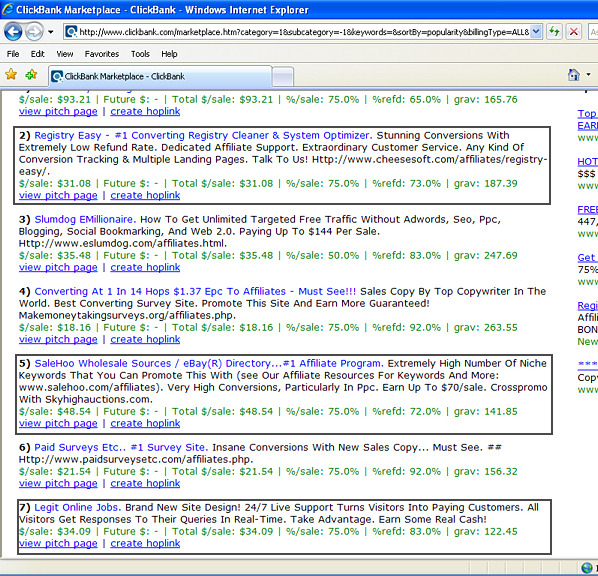
Task: Expand the address bar history dropdown
Action: (x=536, y=32)
